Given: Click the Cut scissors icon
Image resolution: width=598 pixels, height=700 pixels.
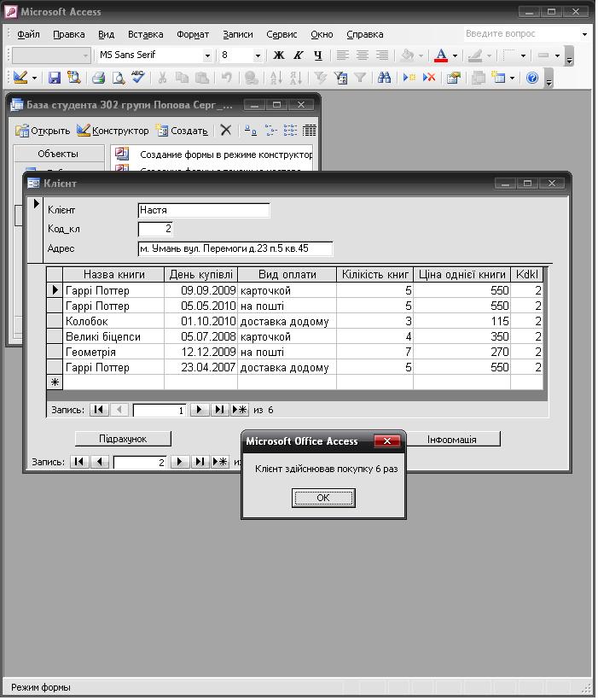Looking at the screenshot, I should tap(162, 79).
